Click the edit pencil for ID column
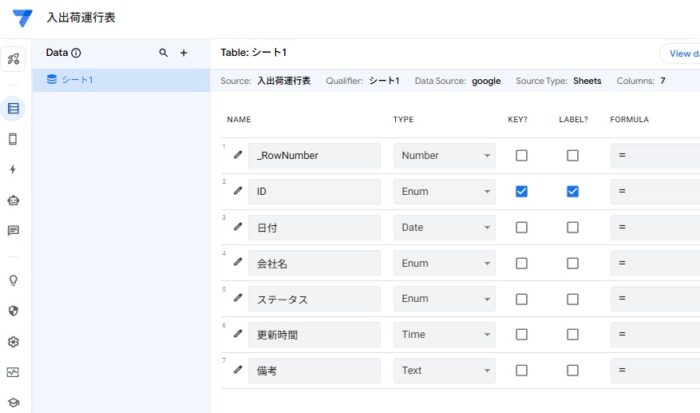 click(x=238, y=191)
